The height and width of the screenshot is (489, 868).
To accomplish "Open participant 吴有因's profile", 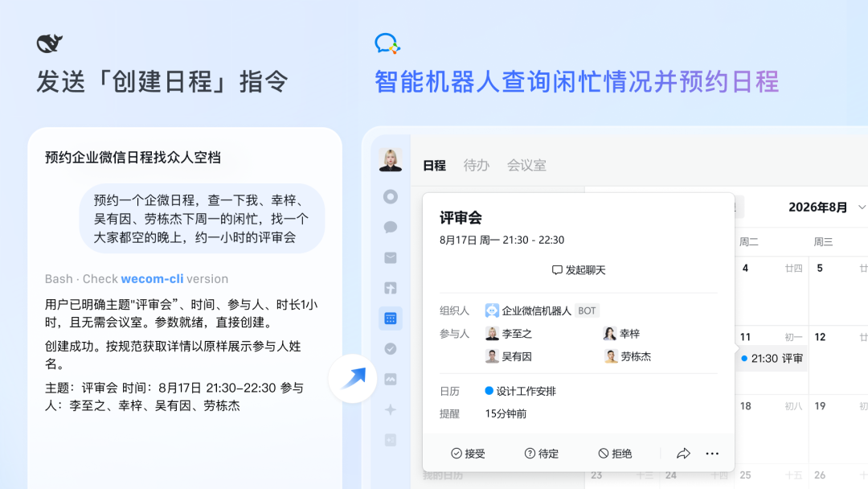I will [509, 356].
